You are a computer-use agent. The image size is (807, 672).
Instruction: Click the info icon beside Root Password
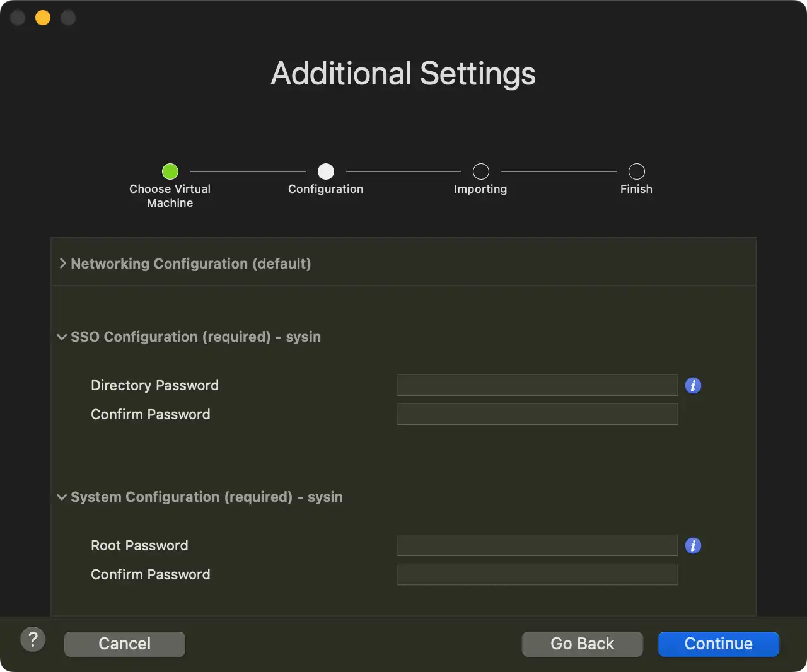693,545
